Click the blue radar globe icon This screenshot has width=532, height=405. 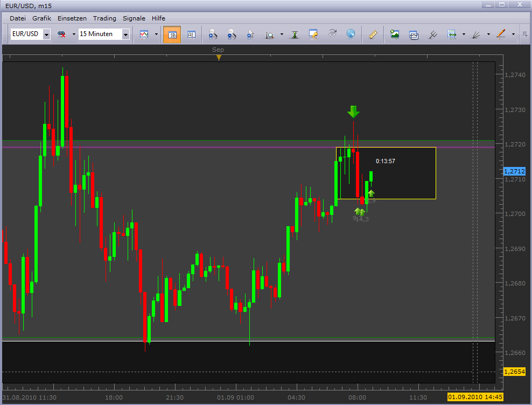point(351,33)
